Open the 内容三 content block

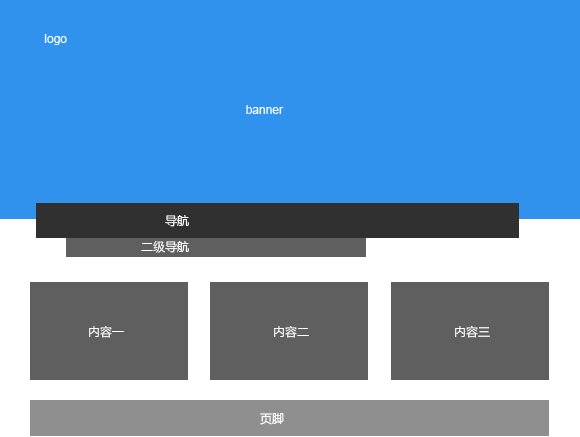coord(470,331)
